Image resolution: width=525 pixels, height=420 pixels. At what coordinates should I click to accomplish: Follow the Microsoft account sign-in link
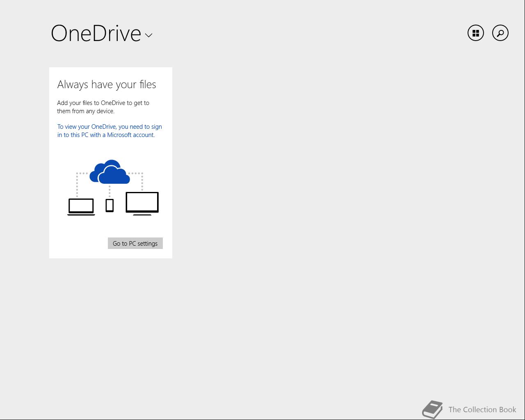tap(110, 131)
